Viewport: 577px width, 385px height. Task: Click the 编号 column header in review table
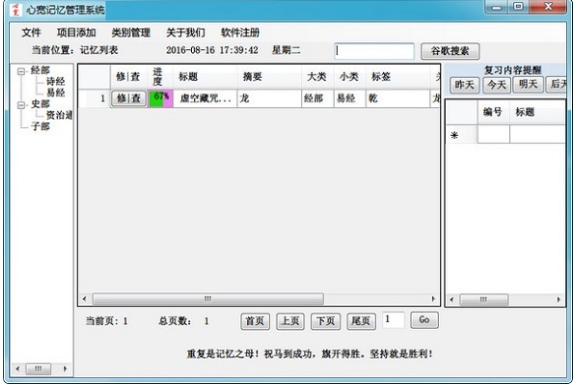(x=493, y=112)
